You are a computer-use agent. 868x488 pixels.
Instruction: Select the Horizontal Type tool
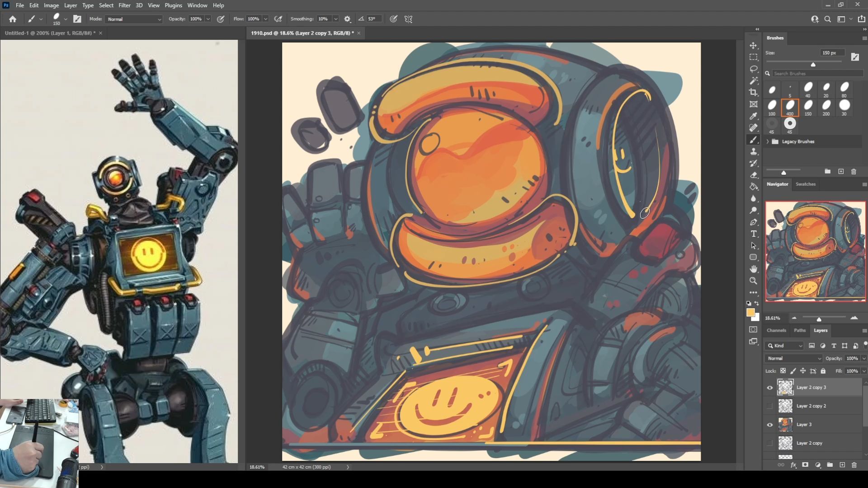753,234
